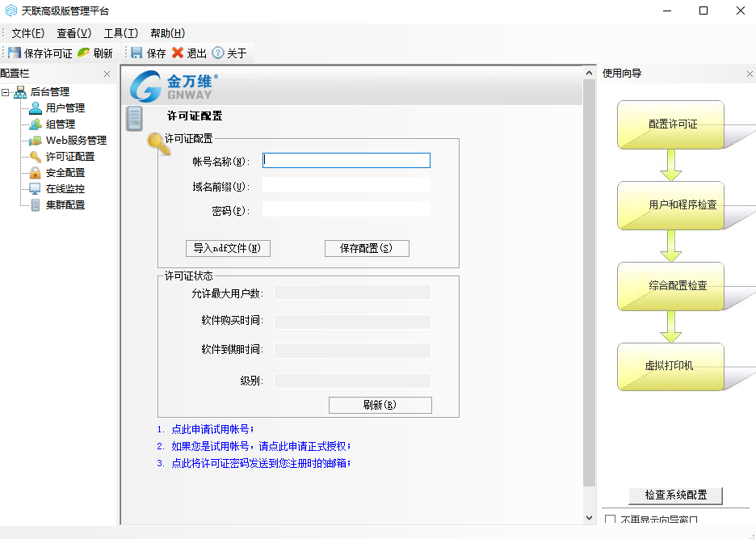
Task: Collapse the 后台管理 tree node
Action: 6,91
